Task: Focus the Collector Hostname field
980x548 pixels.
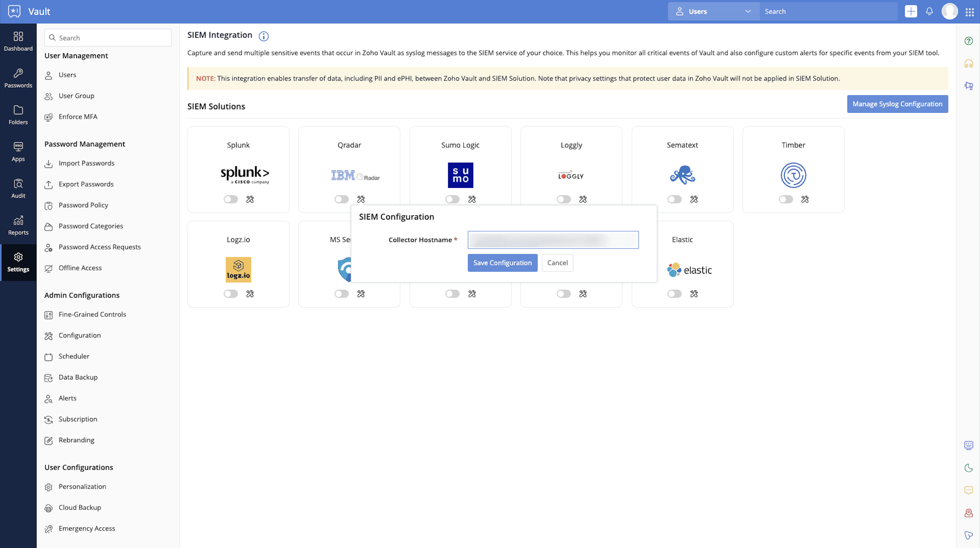Action: pyautogui.click(x=553, y=240)
